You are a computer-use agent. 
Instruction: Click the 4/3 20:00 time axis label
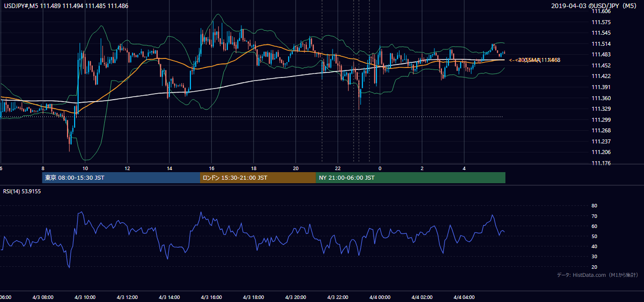296,297
